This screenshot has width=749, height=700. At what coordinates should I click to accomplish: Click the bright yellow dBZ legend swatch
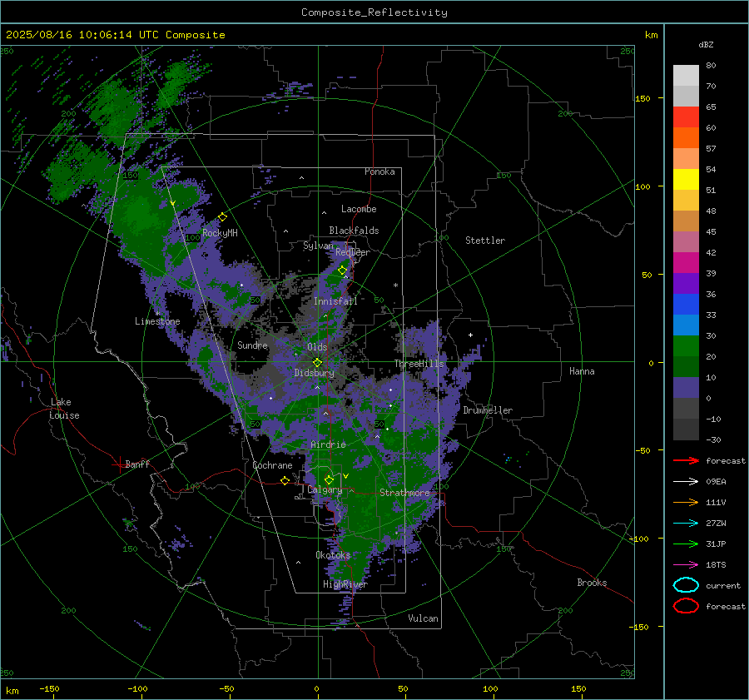pos(686,179)
